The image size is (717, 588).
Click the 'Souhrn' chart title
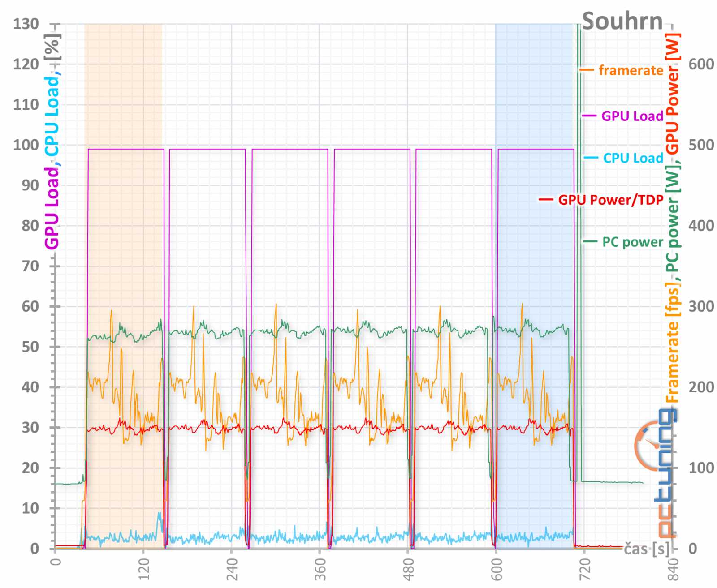click(x=622, y=21)
